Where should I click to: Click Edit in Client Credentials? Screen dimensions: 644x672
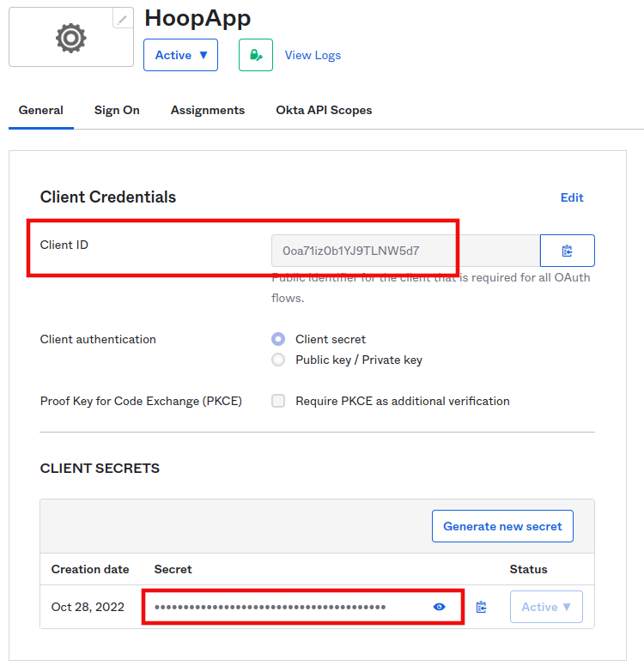pos(572,197)
